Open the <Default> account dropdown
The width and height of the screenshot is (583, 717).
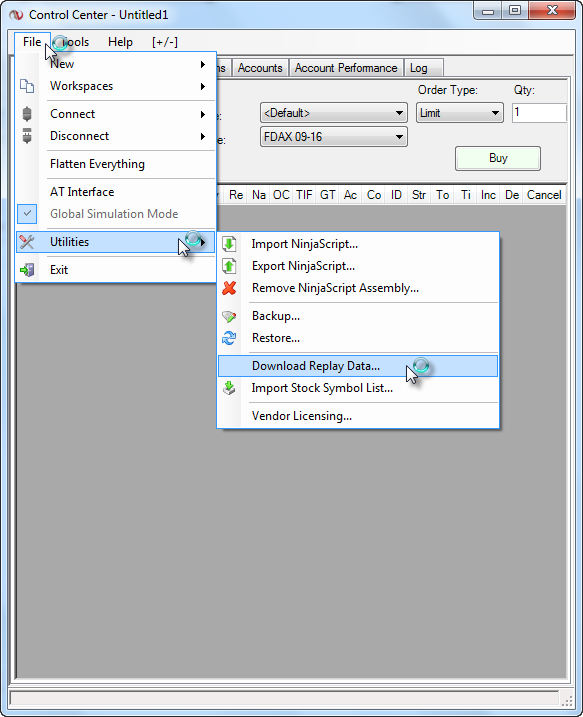(334, 112)
